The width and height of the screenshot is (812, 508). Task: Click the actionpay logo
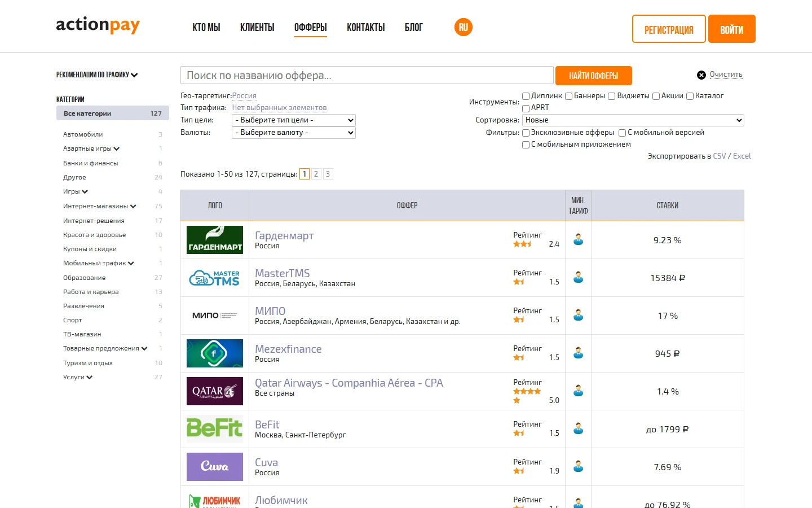tap(98, 25)
